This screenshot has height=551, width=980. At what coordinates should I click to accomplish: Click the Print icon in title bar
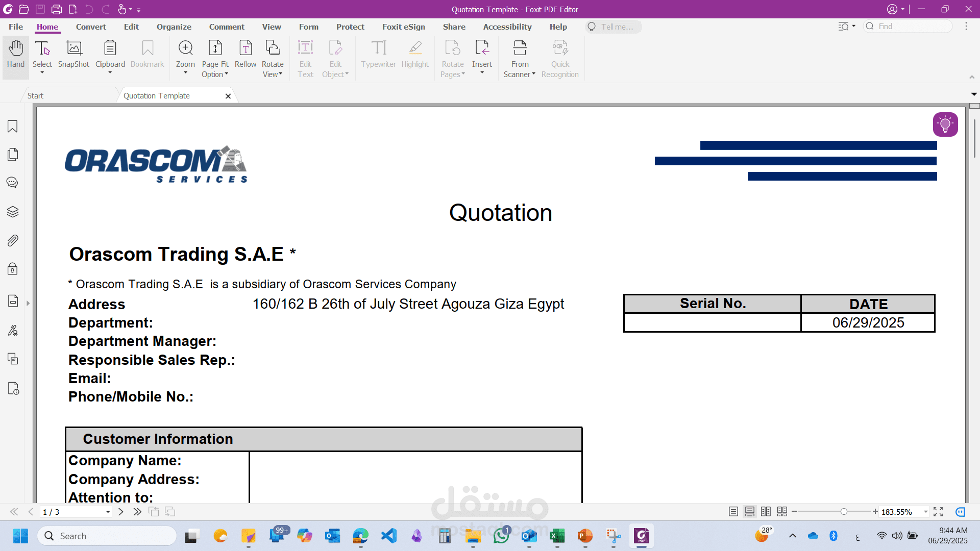click(57, 9)
